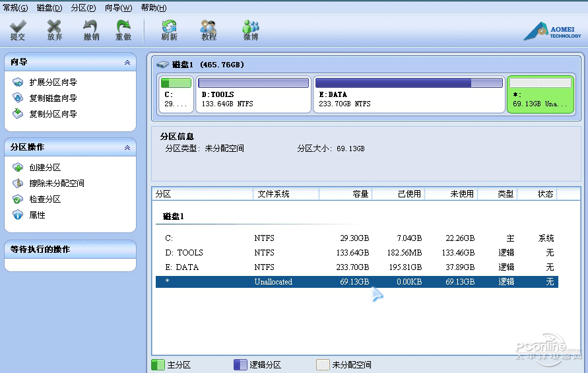Select 擦除未分配空间 operation

click(57, 184)
